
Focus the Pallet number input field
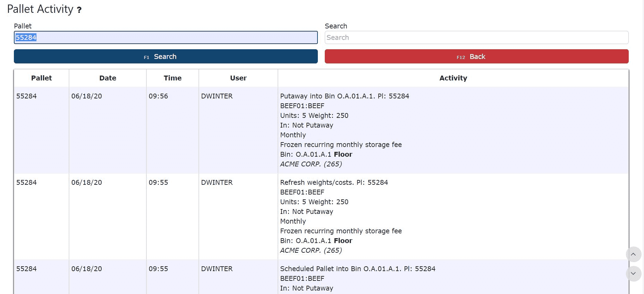pos(166,37)
